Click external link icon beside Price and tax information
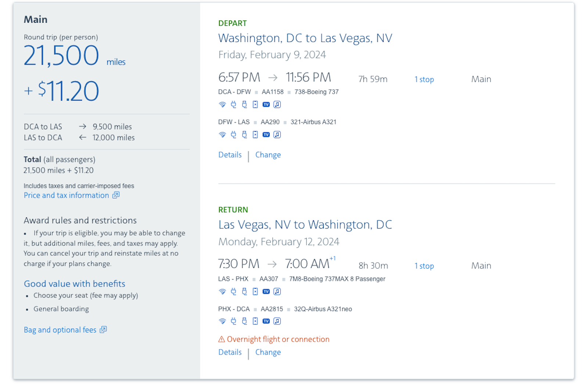The width and height of the screenshot is (588, 385). (x=116, y=195)
